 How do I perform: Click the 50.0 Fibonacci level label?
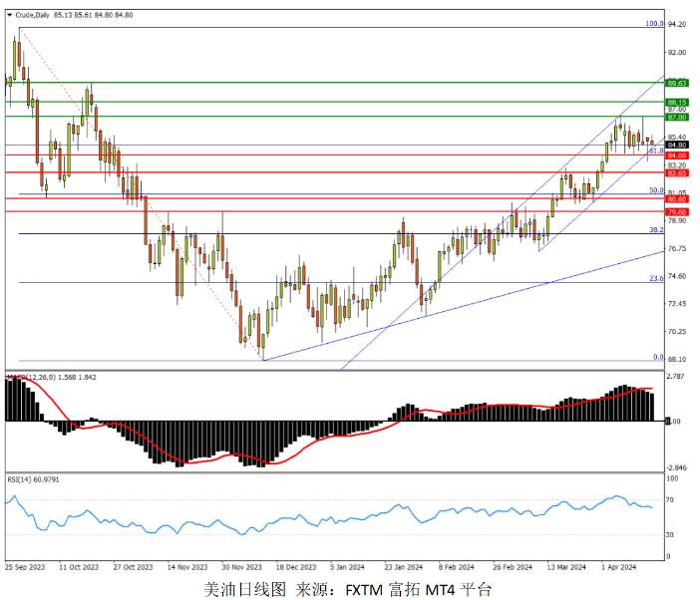[656, 189]
